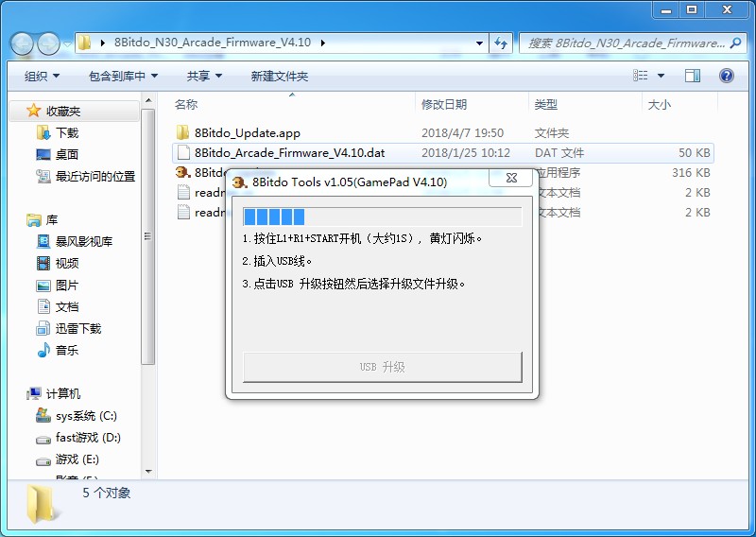The height and width of the screenshot is (537, 756).
Task: Click the blue help question mark icon
Action: (x=726, y=76)
